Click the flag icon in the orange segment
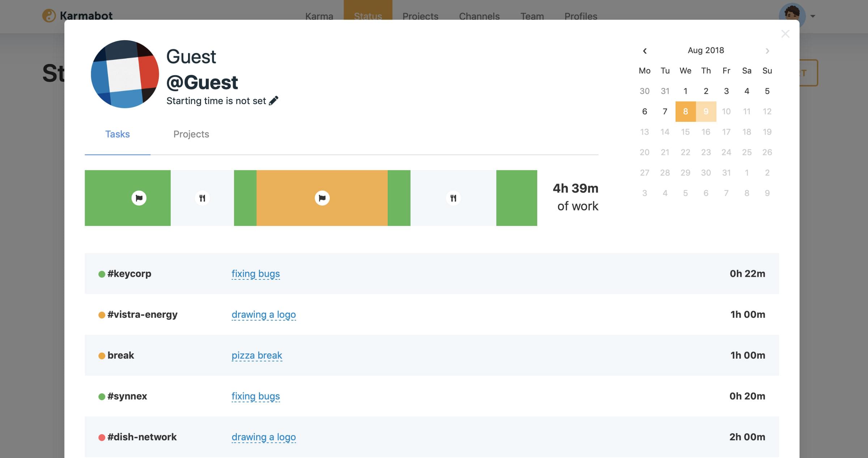Image resolution: width=868 pixels, height=458 pixels. point(322,198)
